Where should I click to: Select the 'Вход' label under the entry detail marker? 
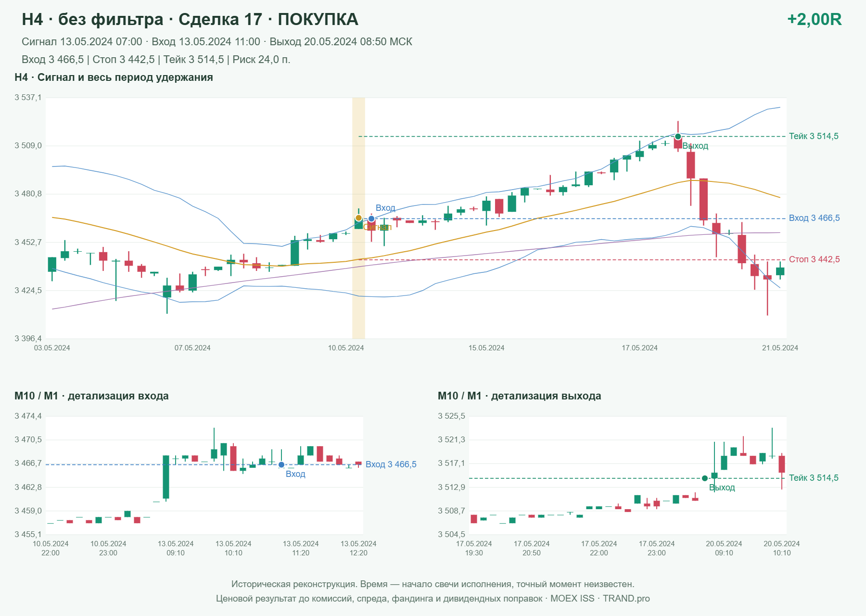click(x=295, y=474)
